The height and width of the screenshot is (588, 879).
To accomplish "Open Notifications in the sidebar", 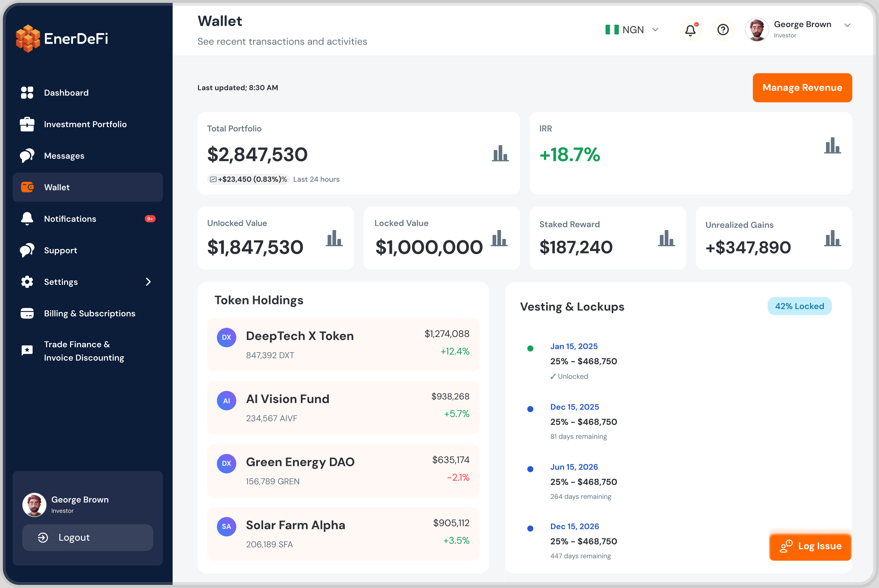I will pyautogui.click(x=88, y=219).
